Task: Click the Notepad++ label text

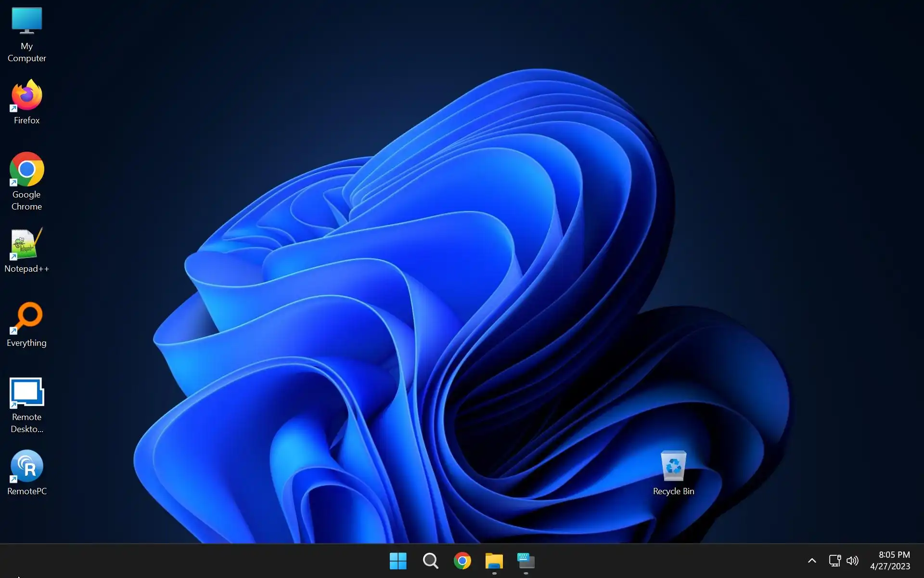Action: [26, 269]
